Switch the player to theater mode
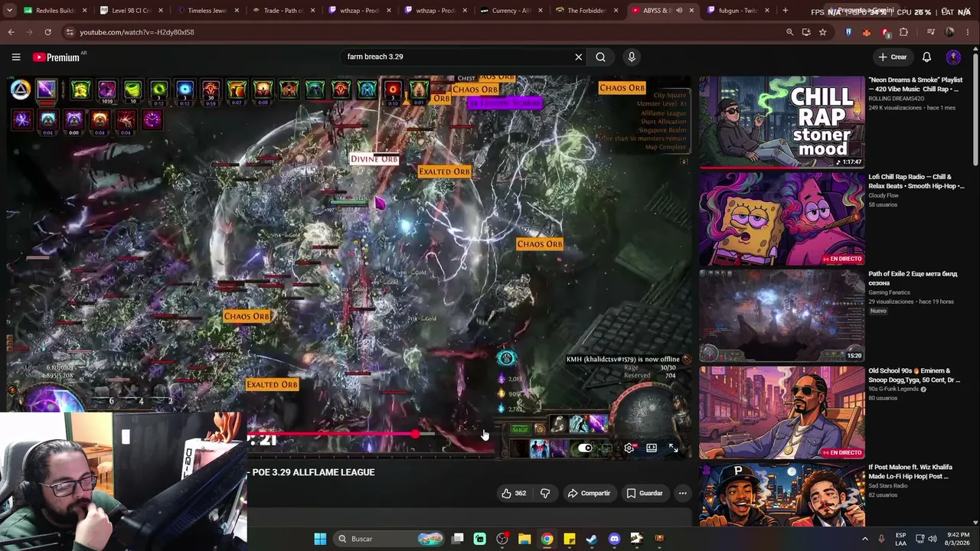980x551 pixels. click(x=651, y=448)
